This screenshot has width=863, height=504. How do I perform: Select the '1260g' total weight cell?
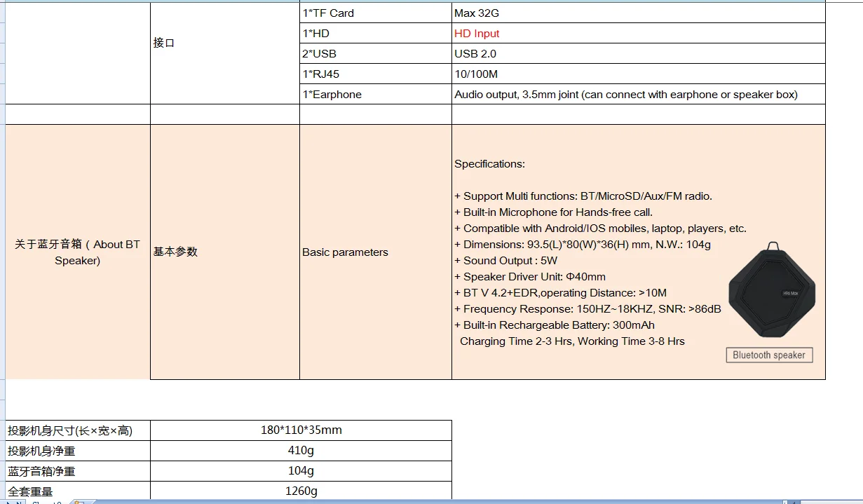[301, 491]
